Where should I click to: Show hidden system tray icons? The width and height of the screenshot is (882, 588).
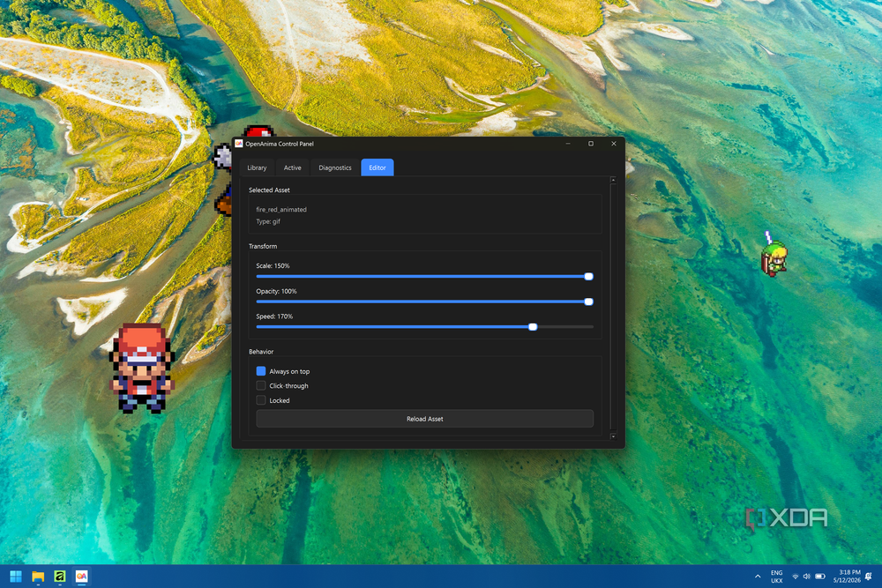(758, 577)
